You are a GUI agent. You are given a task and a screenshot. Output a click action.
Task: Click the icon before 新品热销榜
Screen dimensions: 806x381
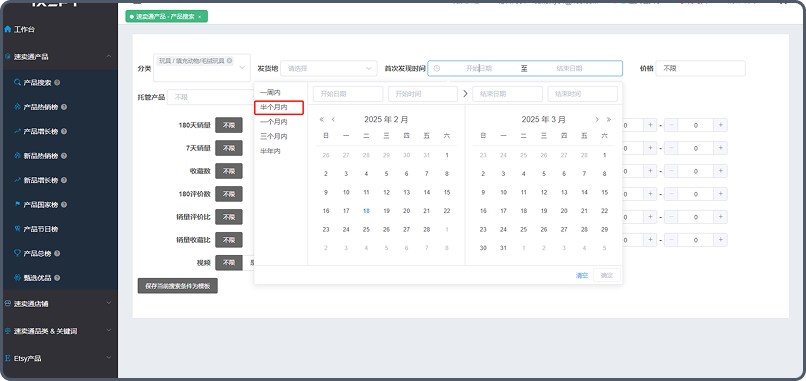point(17,156)
